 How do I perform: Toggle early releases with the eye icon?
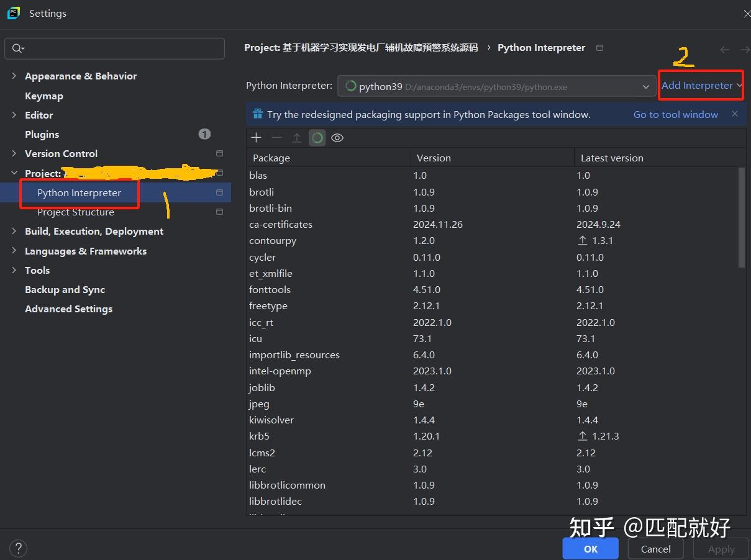[x=337, y=137]
